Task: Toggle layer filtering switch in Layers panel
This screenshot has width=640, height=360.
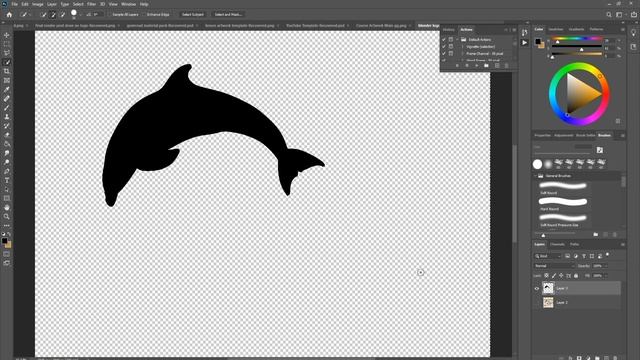Action: (x=607, y=255)
